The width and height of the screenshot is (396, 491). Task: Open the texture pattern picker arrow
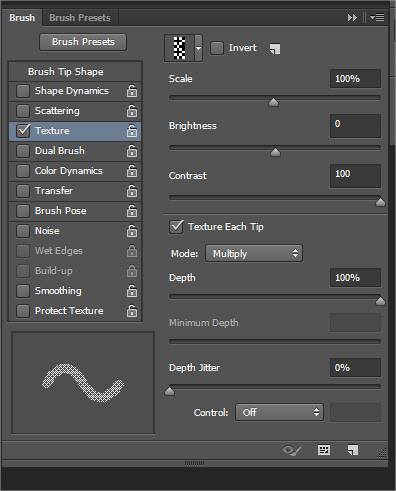click(x=198, y=48)
